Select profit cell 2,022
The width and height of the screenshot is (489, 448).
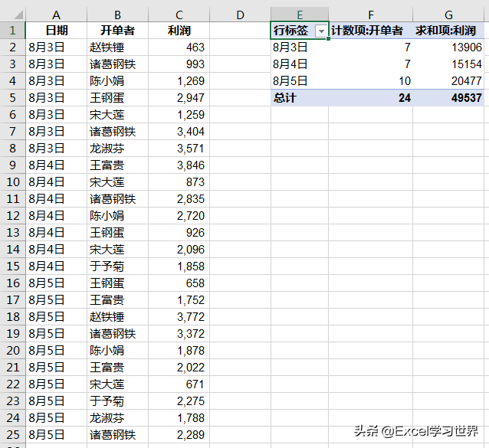pyautogui.click(x=179, y=368)
